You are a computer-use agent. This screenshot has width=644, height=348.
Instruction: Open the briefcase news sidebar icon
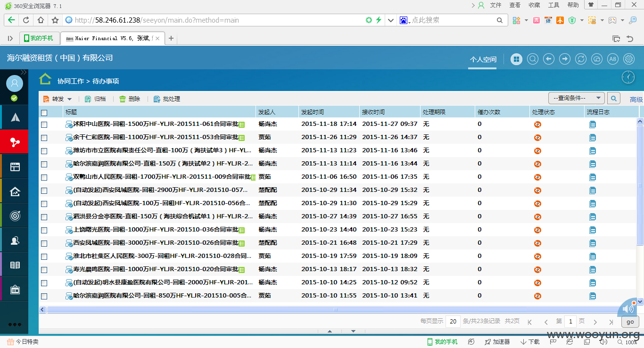pyautogui.click(x=15, y=289)
